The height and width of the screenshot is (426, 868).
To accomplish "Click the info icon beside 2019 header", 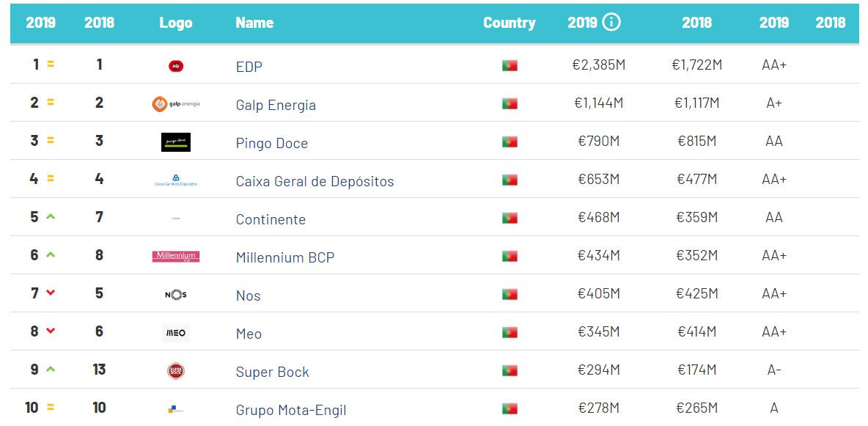I will click(611, 22).
